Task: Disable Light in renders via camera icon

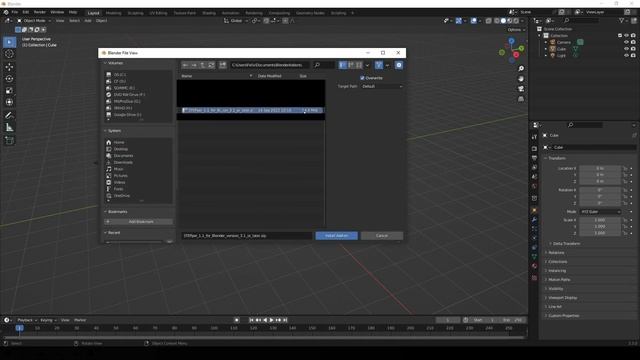Action: (x=633, y=55)
